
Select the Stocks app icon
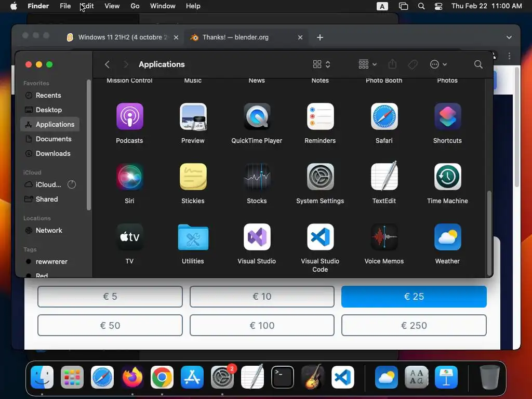[257, 177]
